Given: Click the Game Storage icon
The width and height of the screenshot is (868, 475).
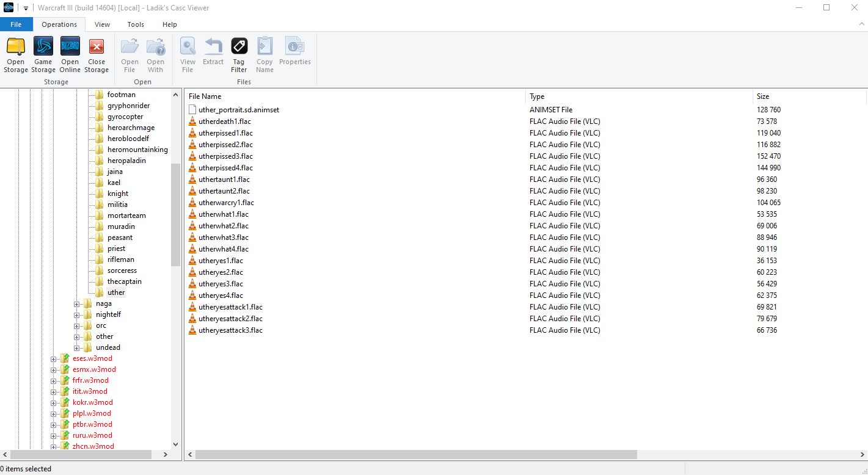Looking at the screenshot, I should 43,46.
